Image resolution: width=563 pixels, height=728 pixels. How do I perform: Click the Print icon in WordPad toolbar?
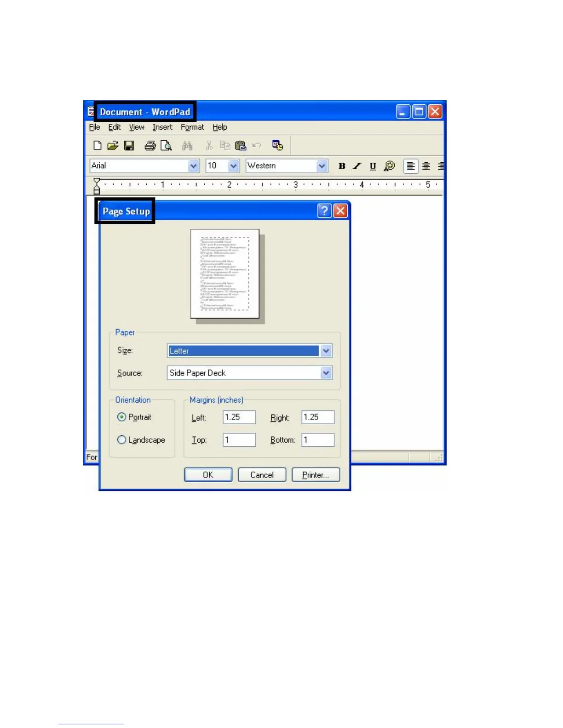click(x=150, y=146)
